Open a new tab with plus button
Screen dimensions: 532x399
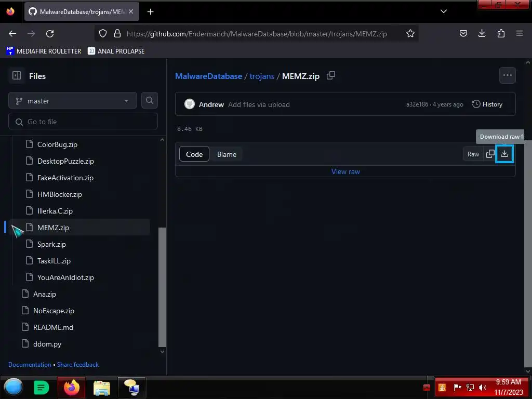[x=150, y=12]
